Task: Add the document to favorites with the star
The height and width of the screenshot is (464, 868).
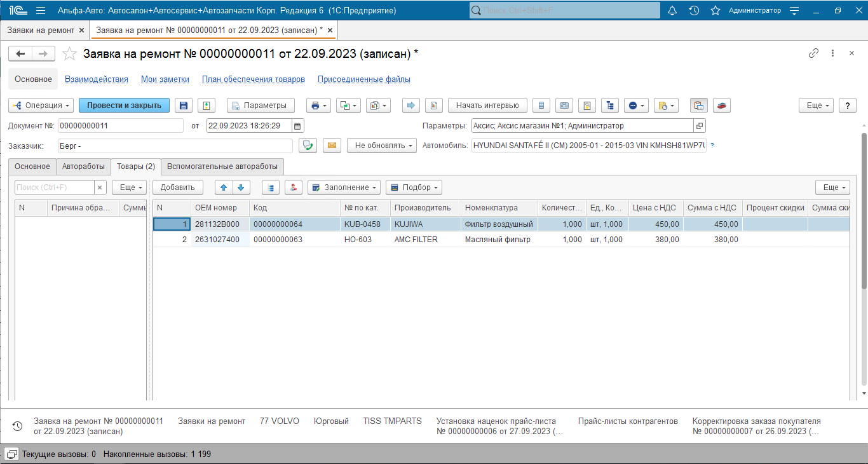Action: click(69, 54)
